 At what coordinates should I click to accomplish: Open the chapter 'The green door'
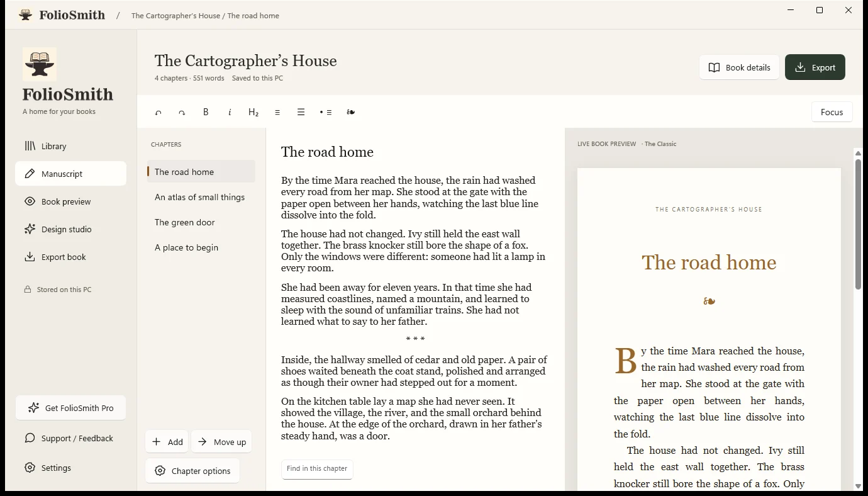[201, 222]
